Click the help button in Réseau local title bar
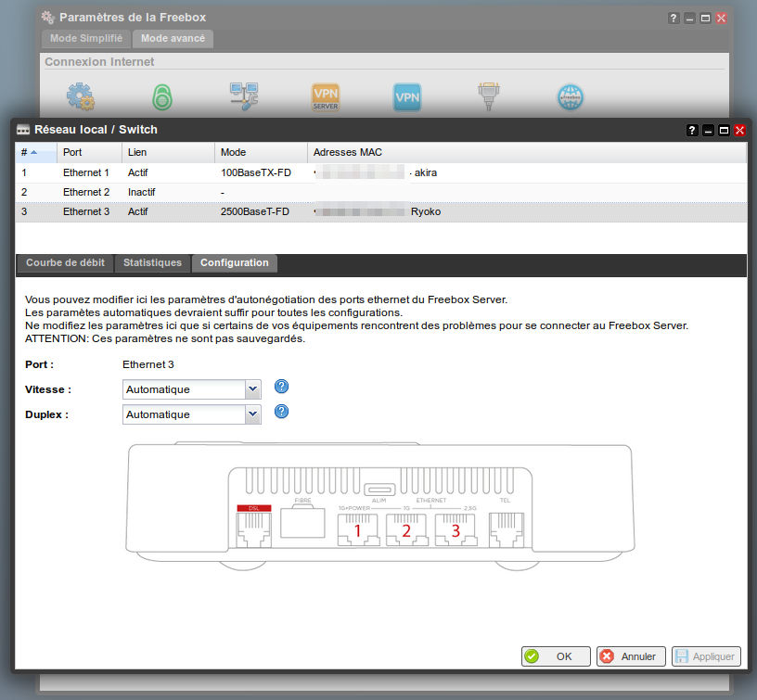757x700 pixels. (692, 130)
